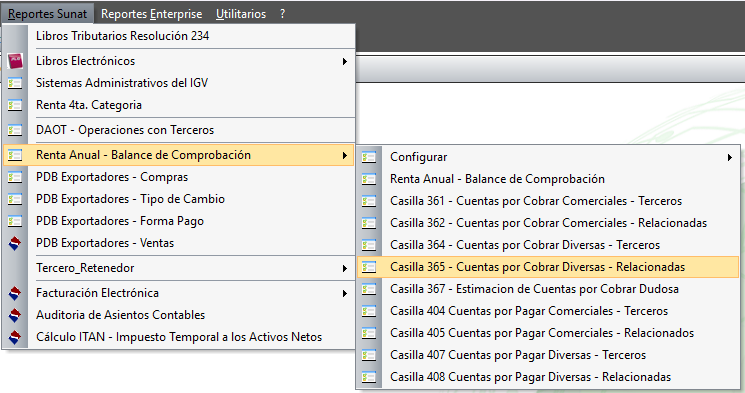Click the icon beside Casilla 361 entry
This screenshot has height=393, width=745.
pyautogui.click(x=369, y=201)
